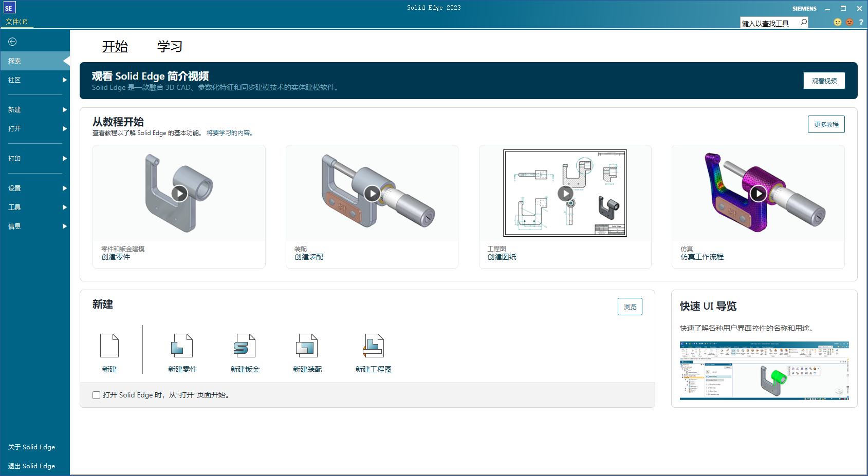Play the 创建零件 tutorial video
The height and width of the screenshot is (476, 868).
pyautogui.click(x=179, y=194)
